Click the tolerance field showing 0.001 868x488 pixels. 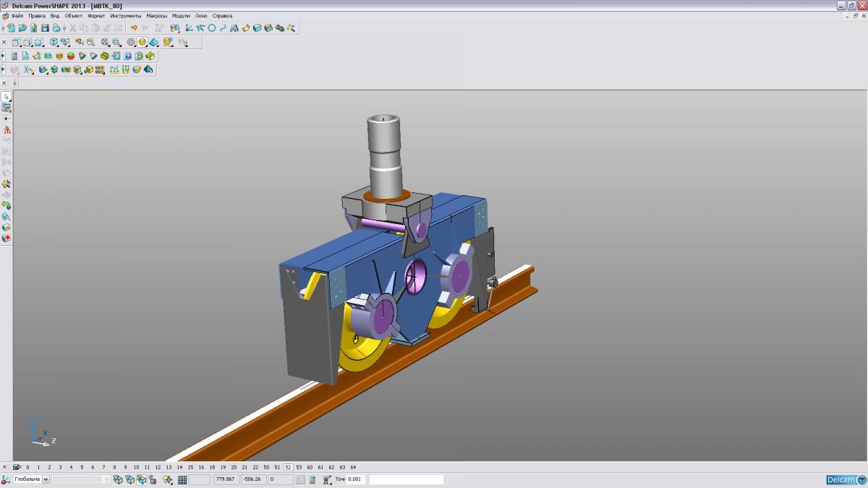point(356,479)
